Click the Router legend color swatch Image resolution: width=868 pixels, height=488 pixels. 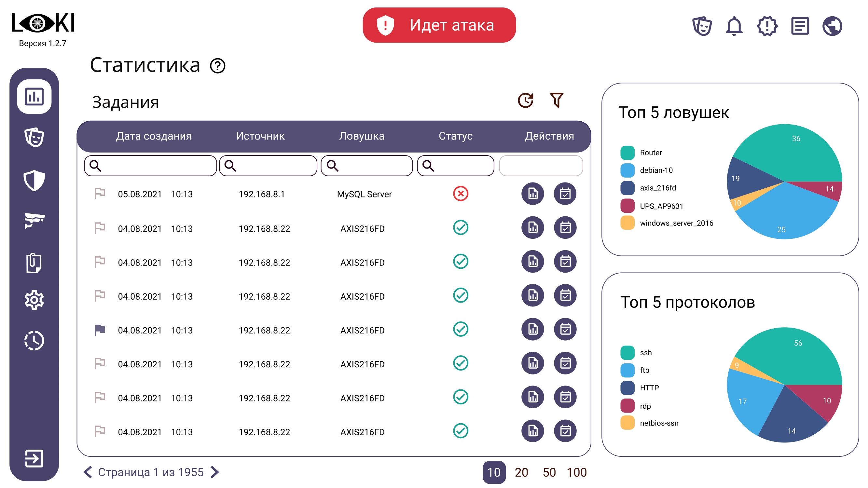(627, 153)
